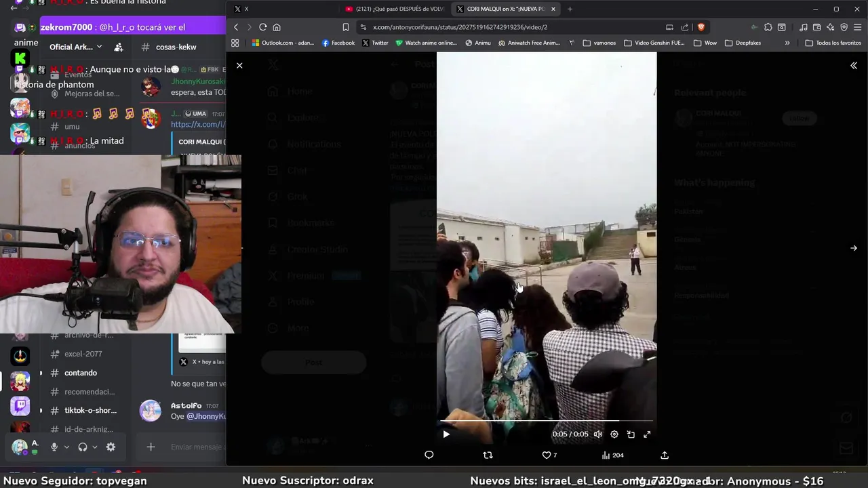
Task: Toggle Discord microphone mute
Action: pos(54,447)
